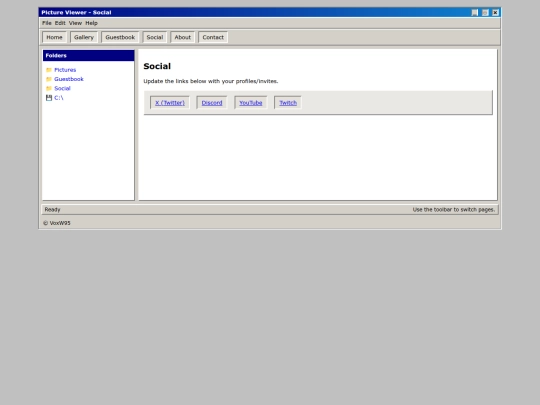The image size is (540, 405).
Task: Switch to the Gallery page
Action: coord(84,37)
